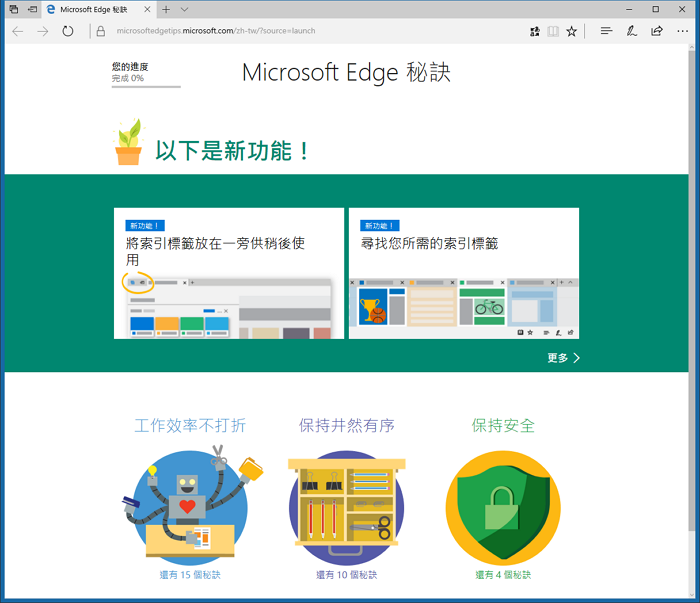Open the Hub favorites panel
The image size is (700, 603).
coord(606,31)
